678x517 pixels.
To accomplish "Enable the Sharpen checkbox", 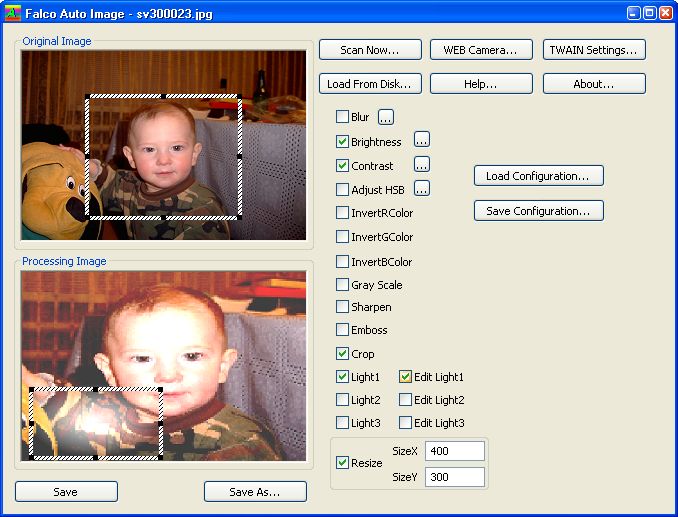I will (342, 306).
